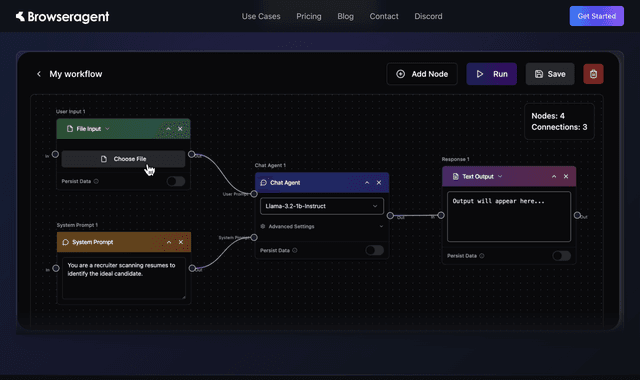Click the System Prompt node's in connector
The image size is (640, 380).
[x=56, y=268]
